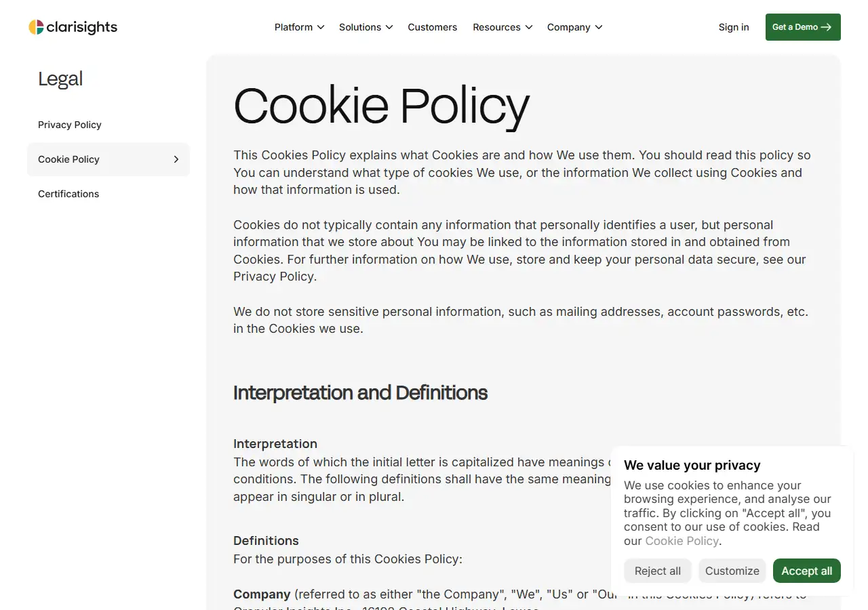Viewport: 868px width, 610px height.
Task: Accept all cookies
Action: (806, 571)
